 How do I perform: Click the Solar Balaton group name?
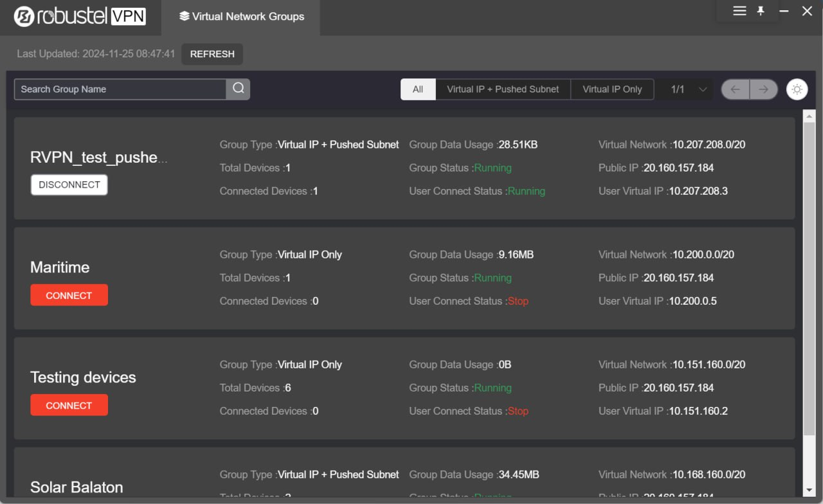point(77,487)
